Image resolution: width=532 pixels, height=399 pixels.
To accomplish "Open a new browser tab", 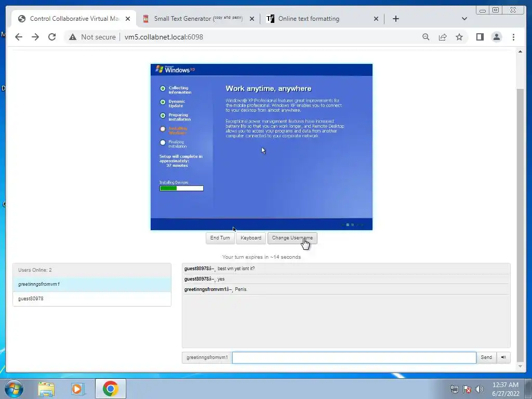I will point(395,19).
